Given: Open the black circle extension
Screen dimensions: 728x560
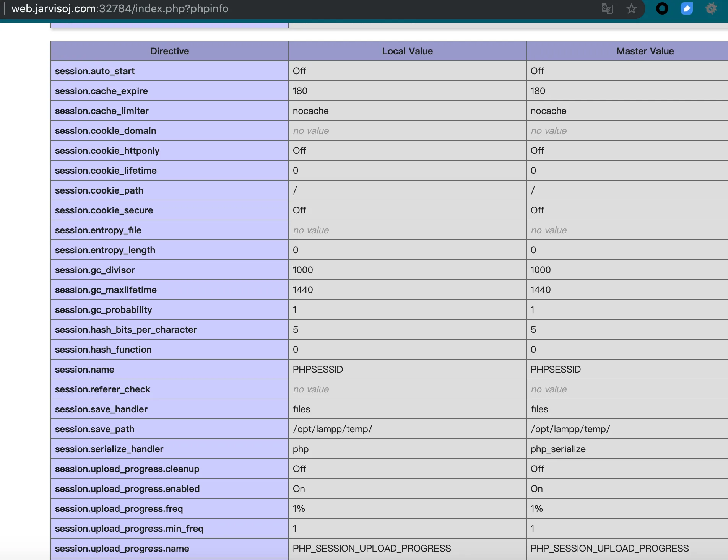Looking at the screenshot, I should tap(662, 8).
